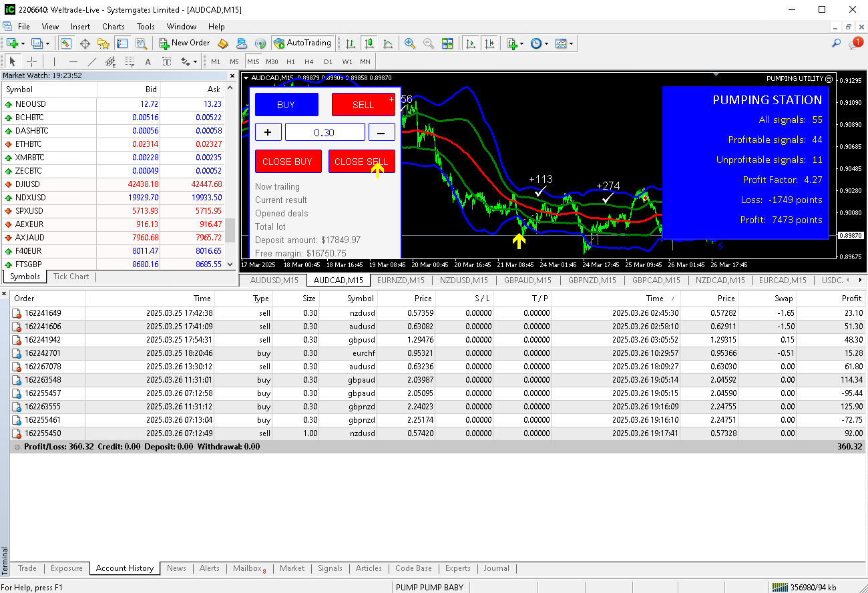Screen dimensions: 868x593
Task: Click the Tile Windows icon
Action: pos(447,43)
